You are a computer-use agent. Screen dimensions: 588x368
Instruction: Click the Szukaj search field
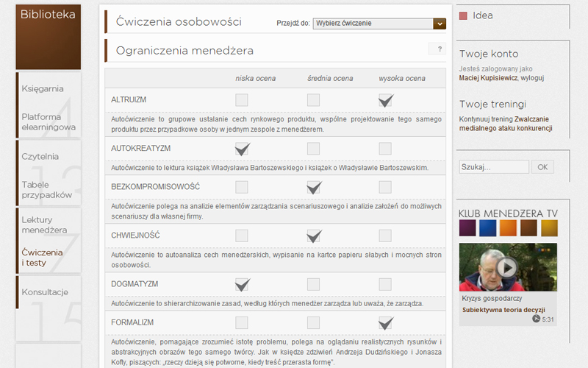click(494, 167)
